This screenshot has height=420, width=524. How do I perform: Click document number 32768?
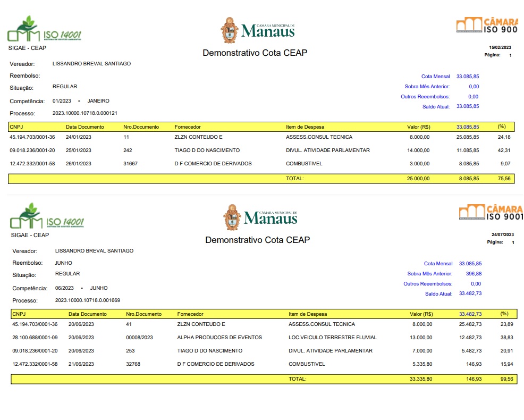coord(133,364)
